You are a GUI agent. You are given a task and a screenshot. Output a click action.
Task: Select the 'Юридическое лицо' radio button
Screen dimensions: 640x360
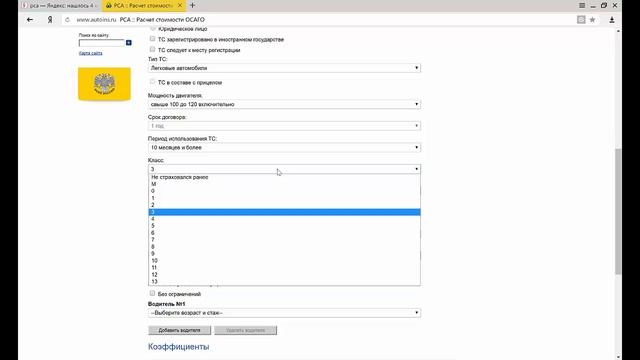pos(153,29)
